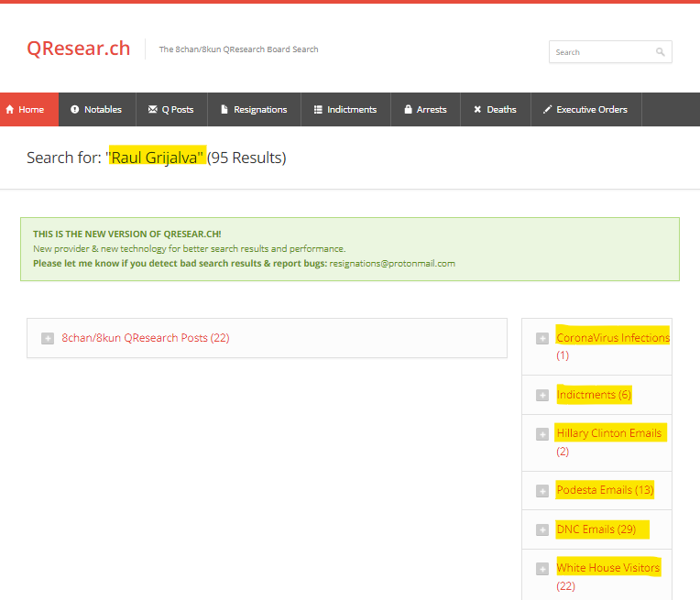
Task: Focus the Search input field
Action: 610,52
